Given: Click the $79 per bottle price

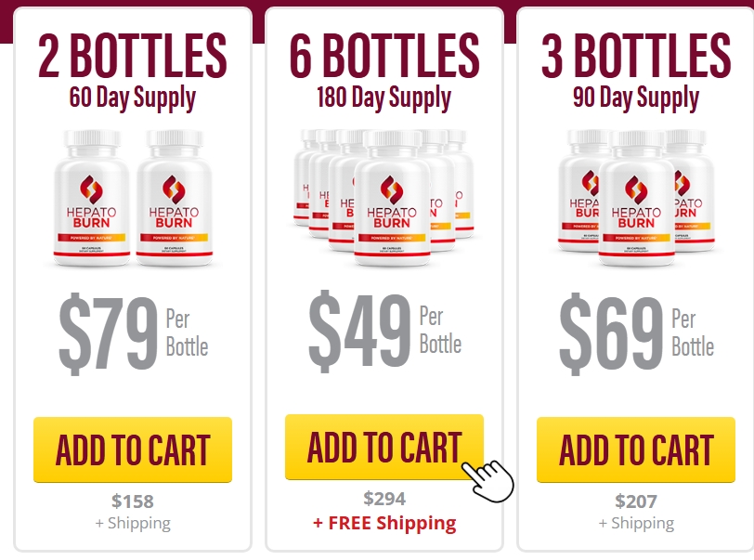Looking at the screenshot, I should pos(133,334).
